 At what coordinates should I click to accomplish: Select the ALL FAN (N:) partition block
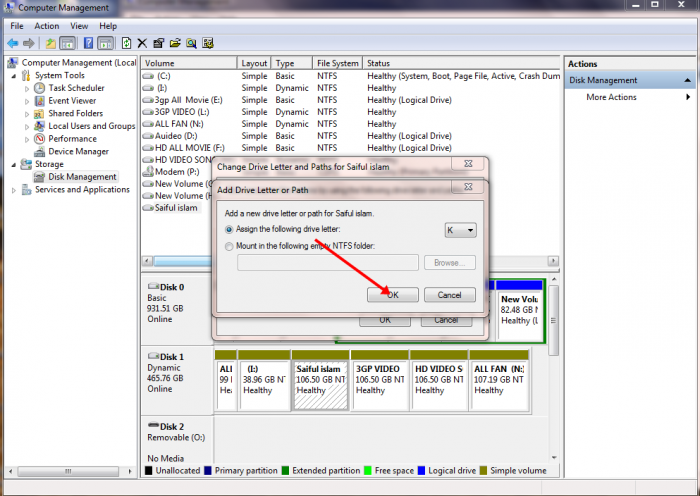499,380
